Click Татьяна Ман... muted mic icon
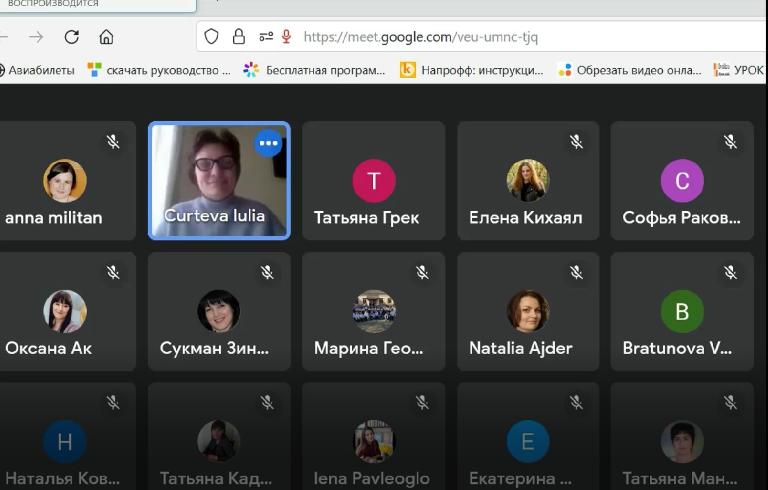Viewport: 768px width, 490px height. pos(730,403)
